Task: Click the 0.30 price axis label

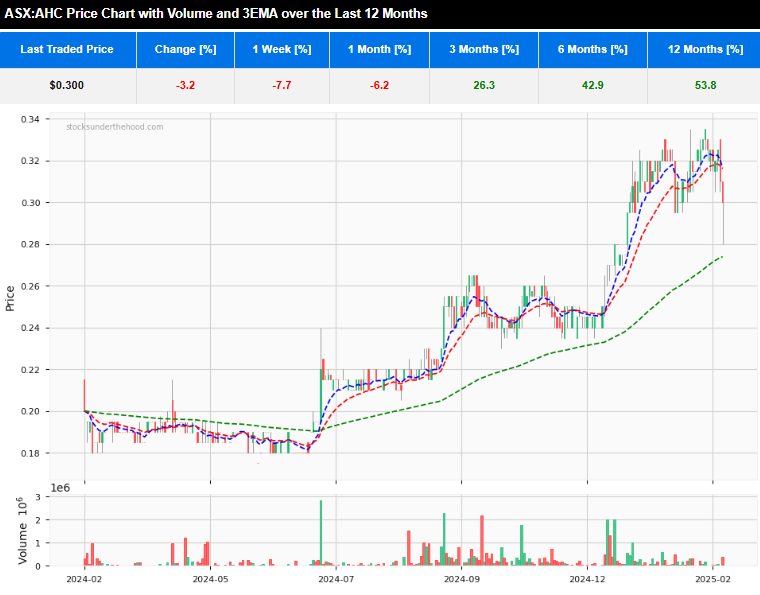Action: coord(30,203)
